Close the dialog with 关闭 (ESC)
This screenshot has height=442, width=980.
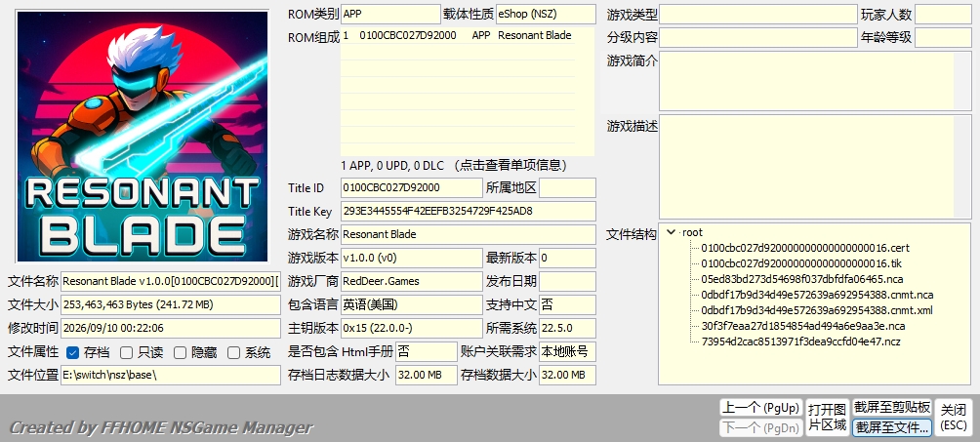(x=954, y=418)
